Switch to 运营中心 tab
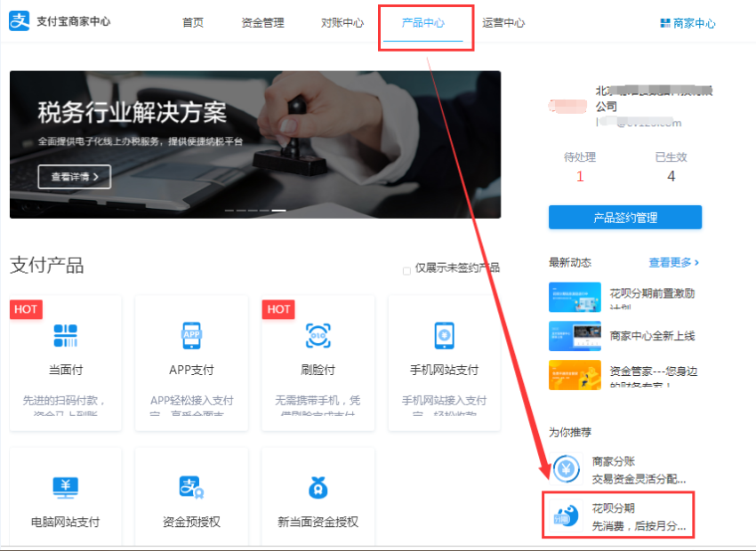This screenshot has height=551, width=756. pyautogui.click(x=503, y=22)
